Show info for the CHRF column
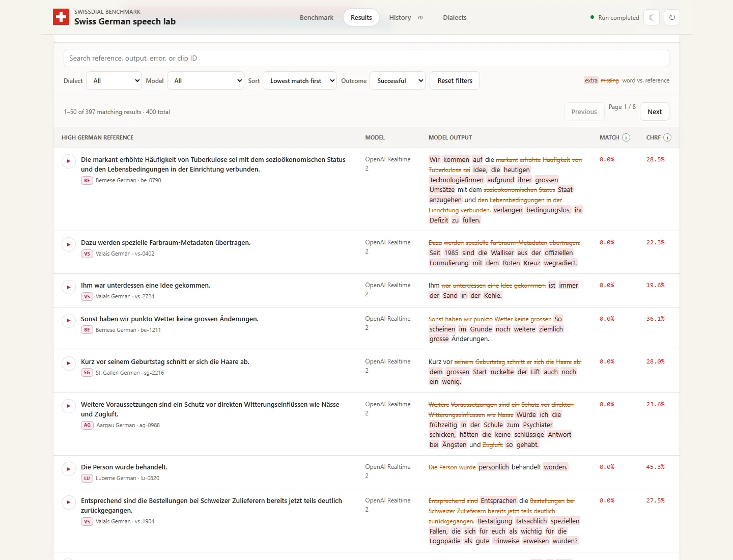The image size is (733, 560). [667, 137]
